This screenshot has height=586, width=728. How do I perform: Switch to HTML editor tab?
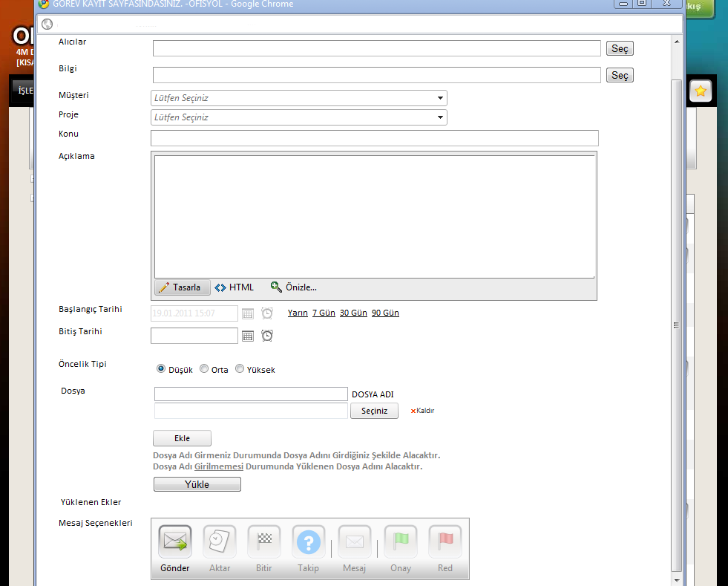point(235,287)
